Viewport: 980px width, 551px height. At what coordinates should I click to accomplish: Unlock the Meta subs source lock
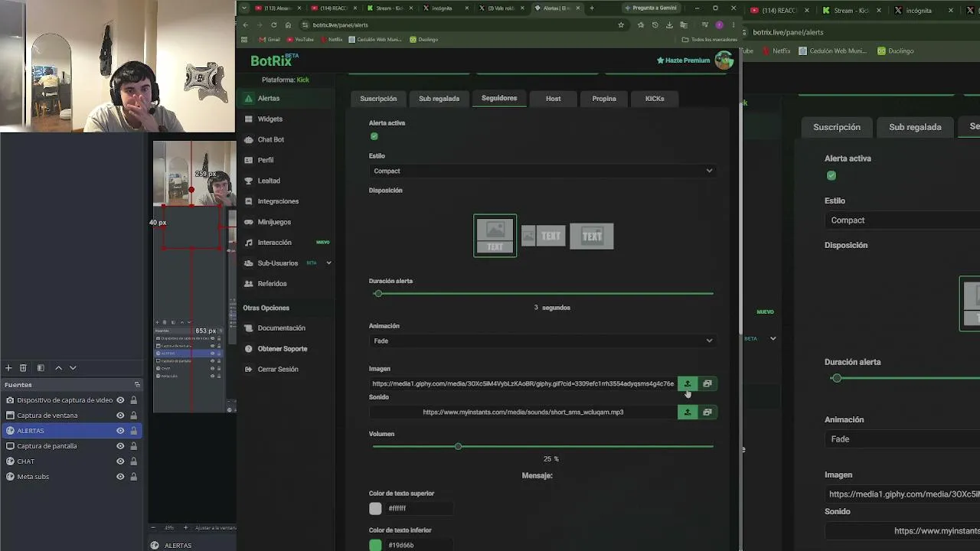click(133, 477)
